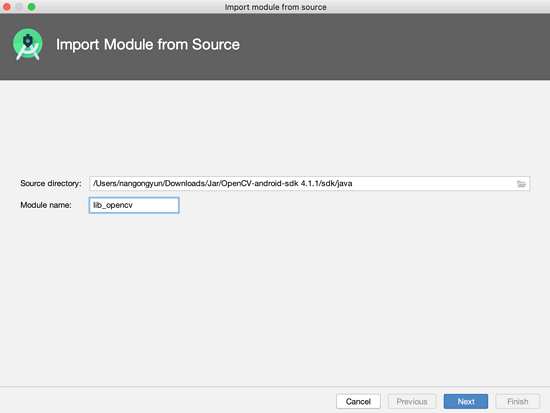Click the 'Source directory:' label

[51, 184]
